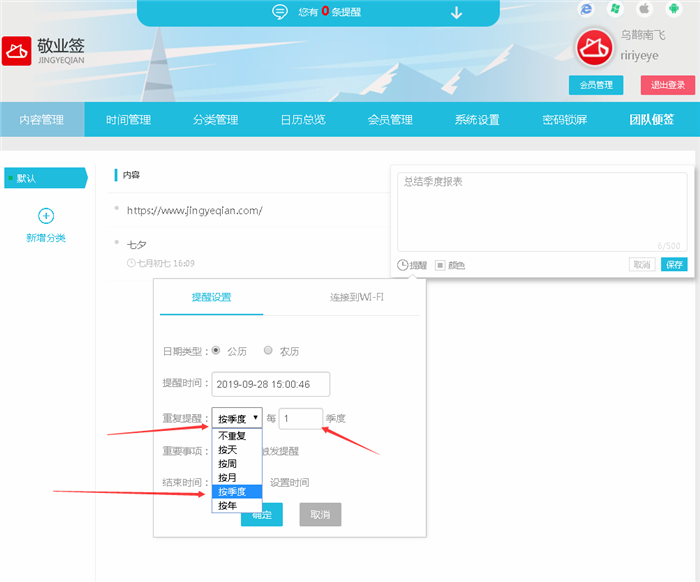Click the username 乌鹊南飞
700x582 pixels.
pyautogui.click(x=643, y=35)
